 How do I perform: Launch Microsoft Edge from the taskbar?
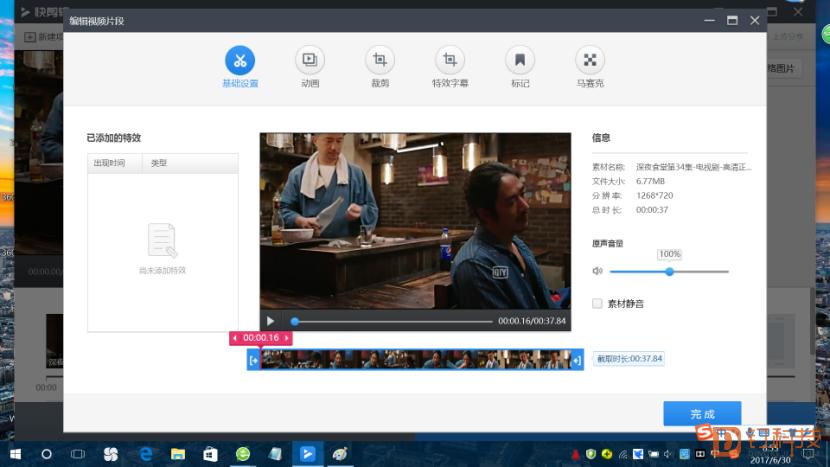146,454
